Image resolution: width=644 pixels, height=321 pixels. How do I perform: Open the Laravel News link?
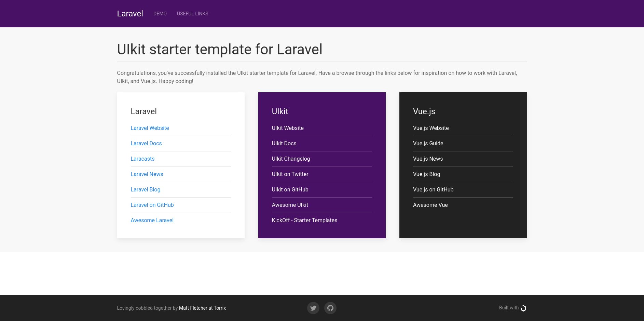point(147,174)
